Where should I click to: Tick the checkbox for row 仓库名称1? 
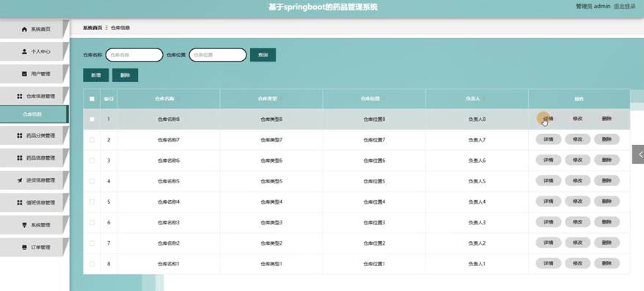pyautogui.click(x=92, y=264)
